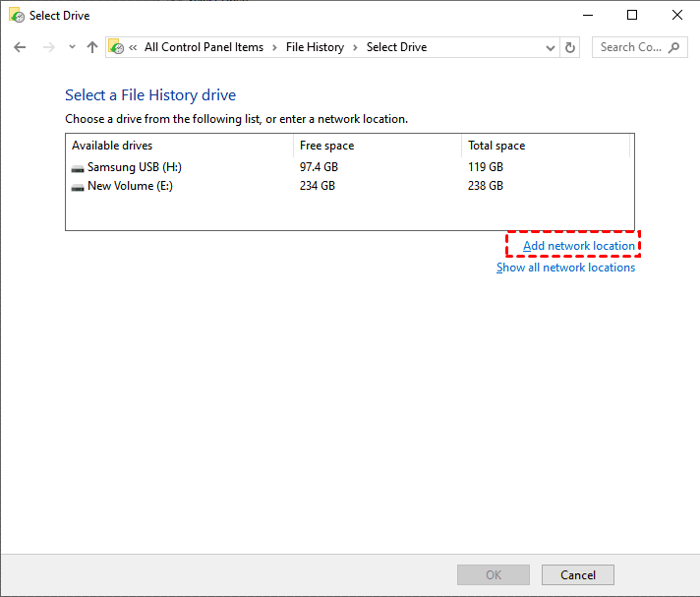Expand the chevron after File History breadcrumb

click(355, 48)
